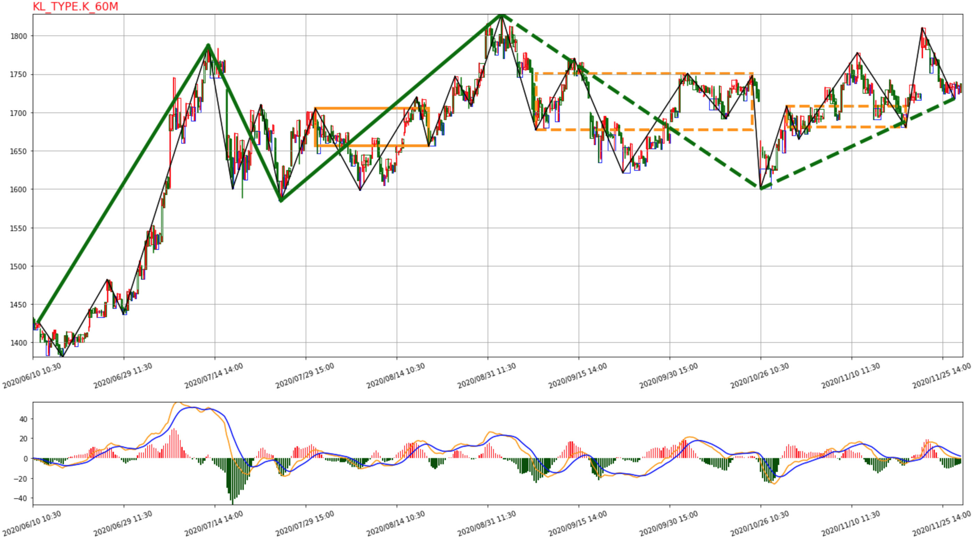Click the first thick green peak near 1790
Viewport: 980px width, 542px height.
tap(208, 45)
